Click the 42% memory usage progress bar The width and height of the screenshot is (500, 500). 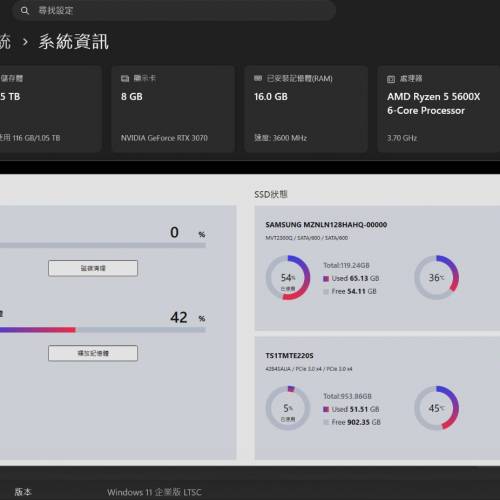103,330
